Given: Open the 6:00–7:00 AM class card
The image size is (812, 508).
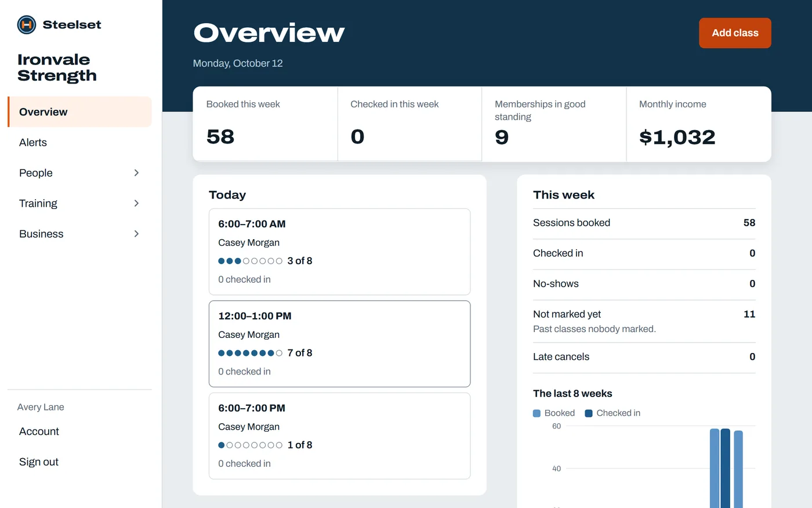Looking at the screenshot, I should tap(339, 252).
